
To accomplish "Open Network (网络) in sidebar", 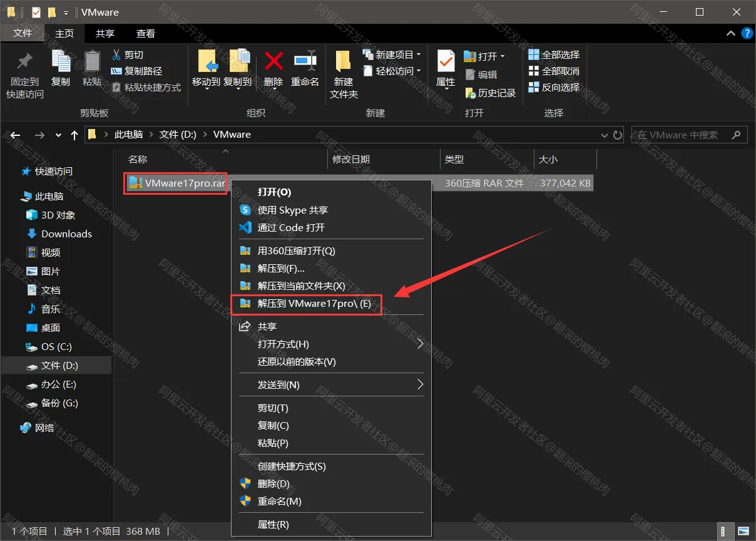I will (x=38, y=428).
